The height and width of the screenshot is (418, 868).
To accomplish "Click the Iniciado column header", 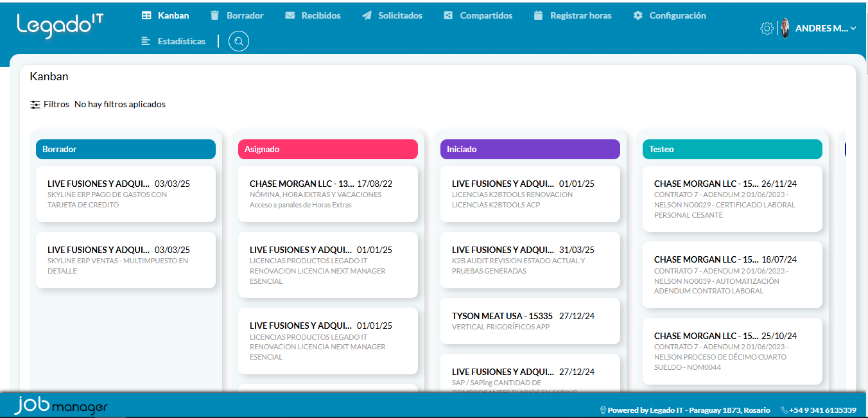I will [530, 149].
